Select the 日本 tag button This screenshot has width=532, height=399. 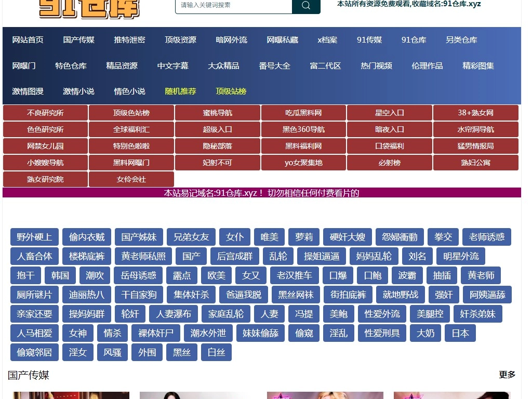(x=460, y=333)
